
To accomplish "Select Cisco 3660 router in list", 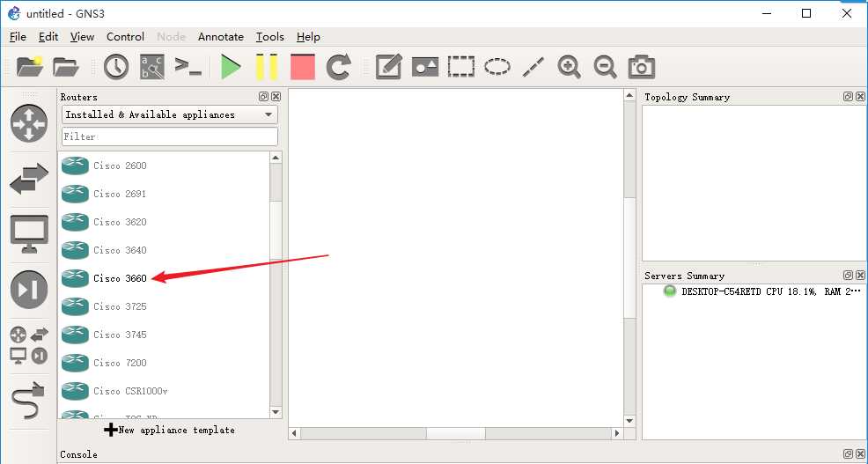I will click(x=164, y=278).
